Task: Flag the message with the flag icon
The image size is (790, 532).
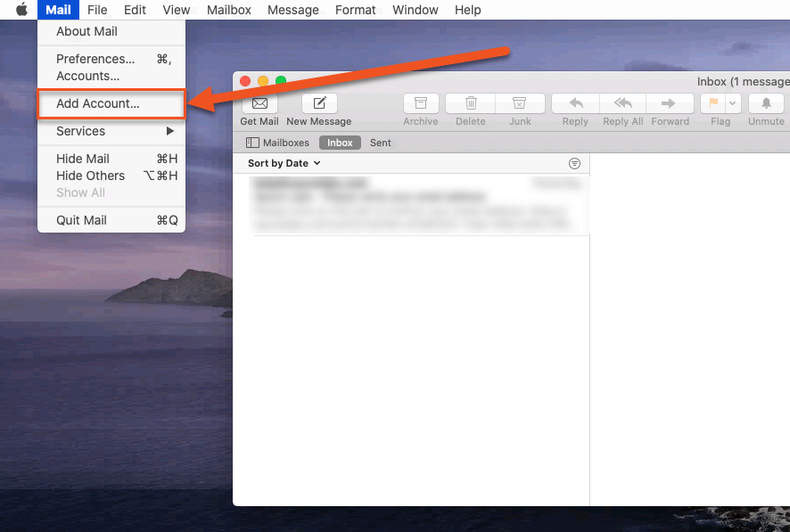Action: click(713, 103)
